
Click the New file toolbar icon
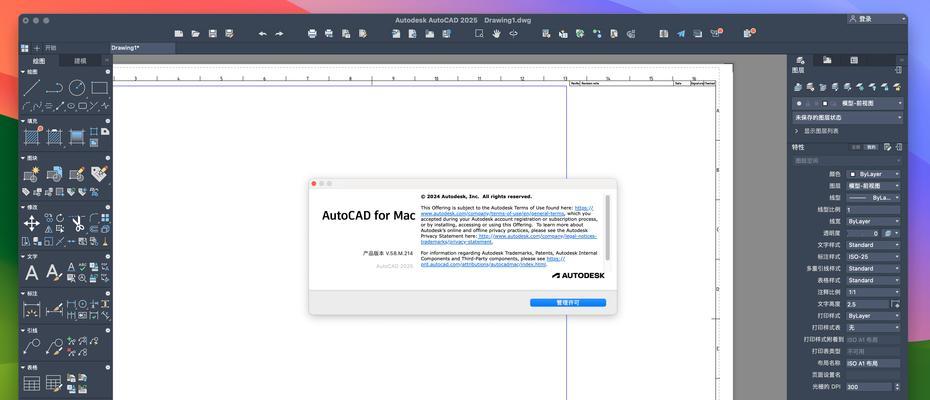pos(179,34)
